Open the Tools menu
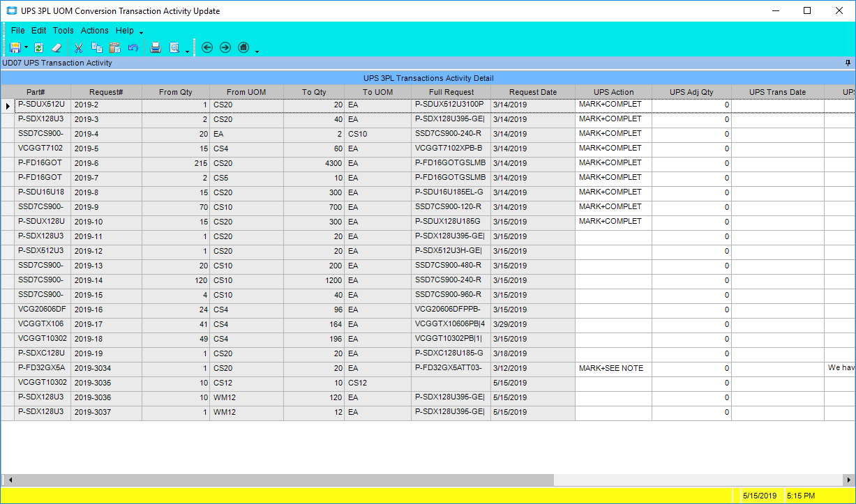This screenshot has height=504, width=856. [x=63, y=31]
